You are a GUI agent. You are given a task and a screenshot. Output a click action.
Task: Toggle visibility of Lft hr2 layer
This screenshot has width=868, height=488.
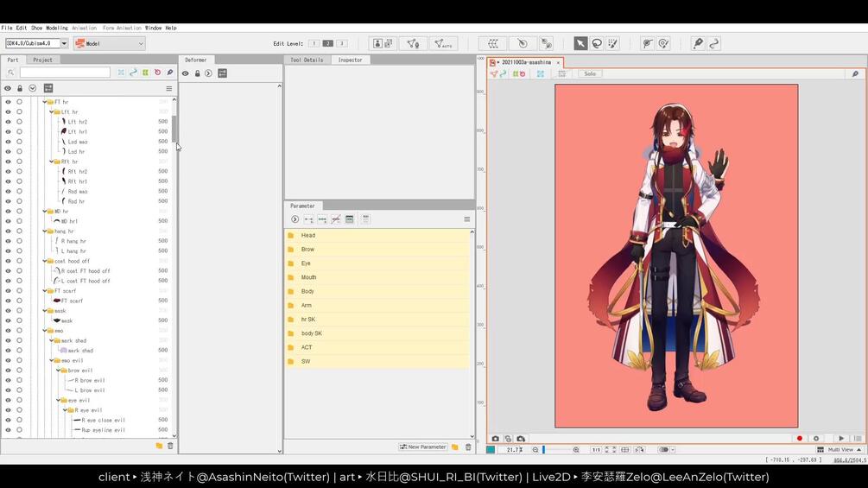[8, 122]
